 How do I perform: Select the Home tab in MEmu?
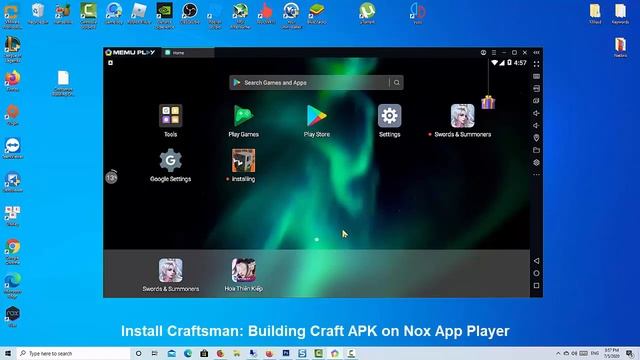click(188, 53)
